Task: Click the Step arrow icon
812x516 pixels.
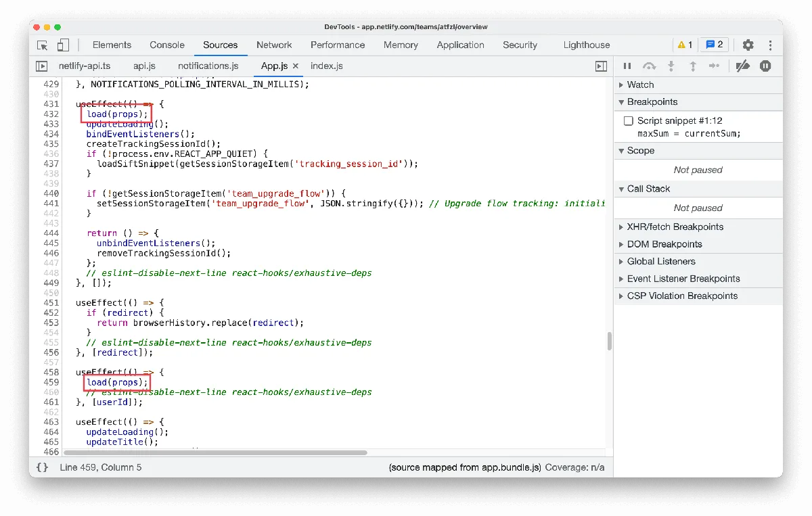Action: 714,66
